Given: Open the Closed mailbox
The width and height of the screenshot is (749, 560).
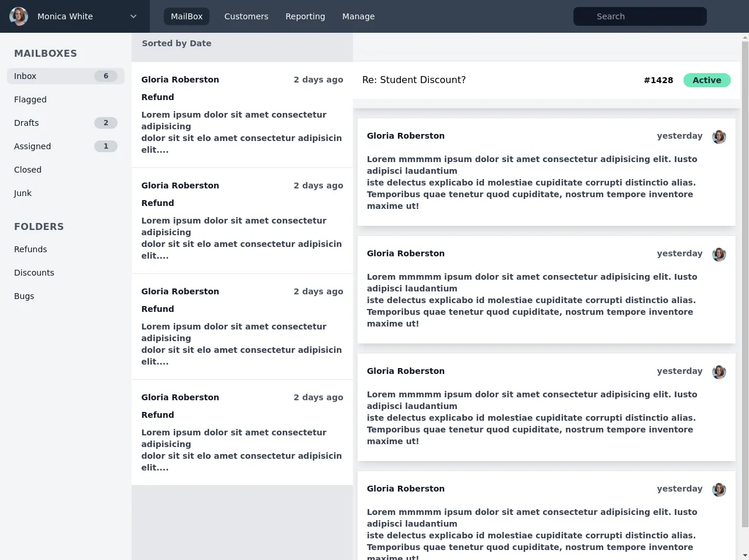Looking at the screenshot, I should point(28,170).
